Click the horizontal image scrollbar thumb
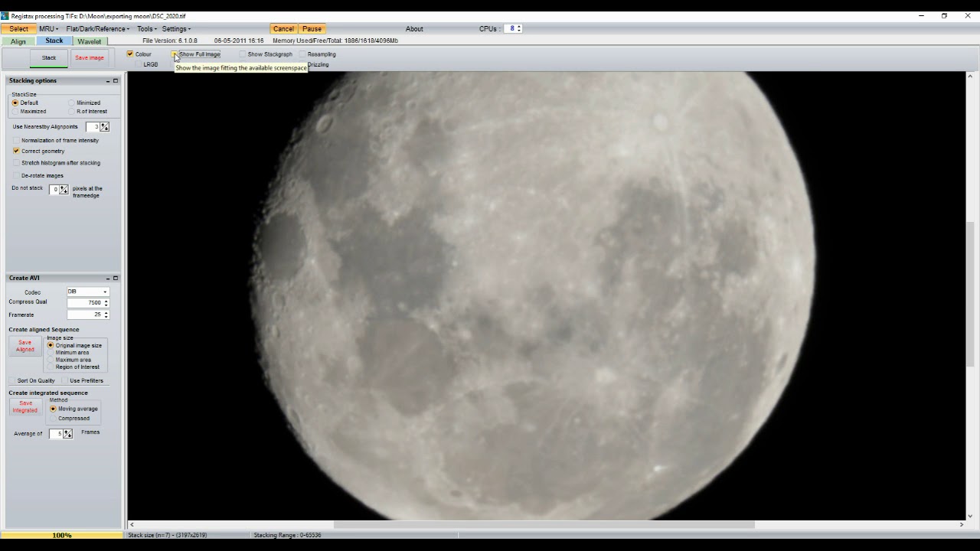 (544, 525)
